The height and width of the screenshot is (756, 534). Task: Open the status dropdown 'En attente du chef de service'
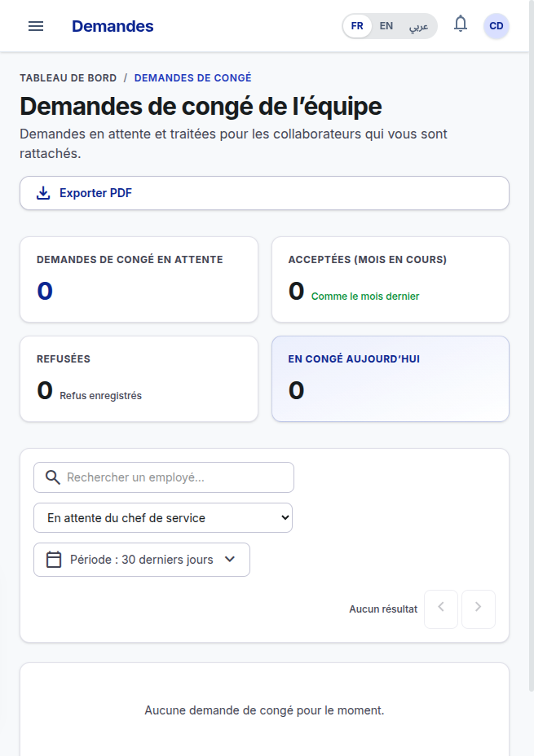coord(163,518)
